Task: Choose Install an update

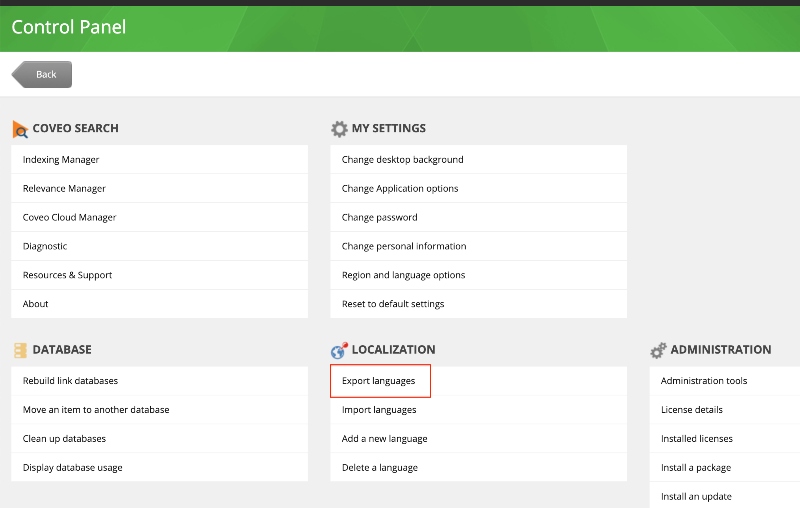Action: tap(724, 496)
